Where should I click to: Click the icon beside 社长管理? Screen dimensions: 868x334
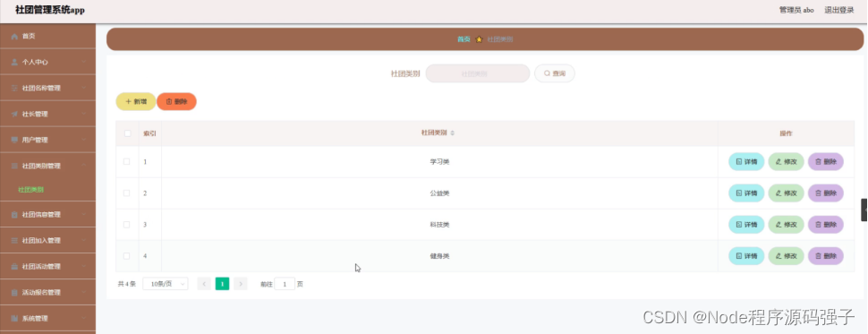point(14,114)
